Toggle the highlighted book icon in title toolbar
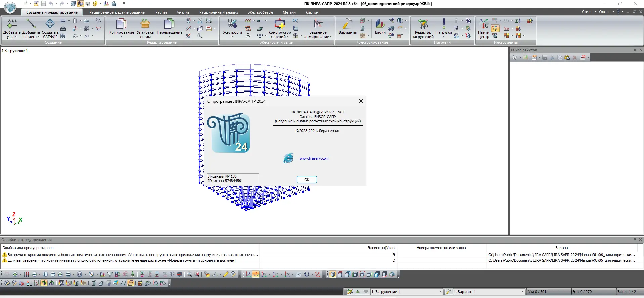Viewport: 644px width, 298px height. (80, 4)
